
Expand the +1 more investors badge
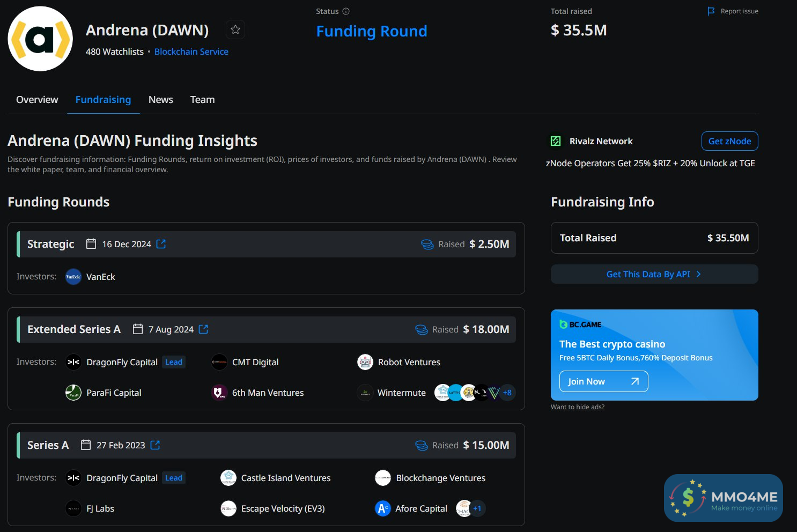tap(477, 508)
